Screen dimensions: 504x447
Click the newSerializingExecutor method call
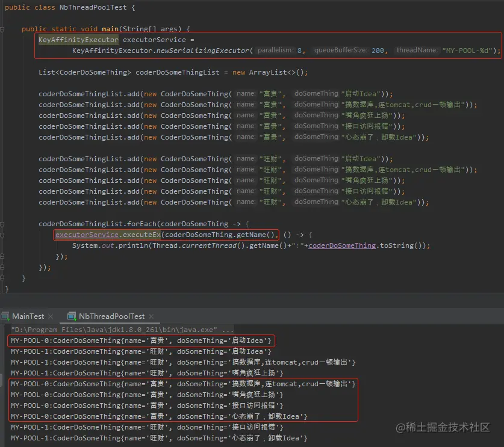(202, 51)
